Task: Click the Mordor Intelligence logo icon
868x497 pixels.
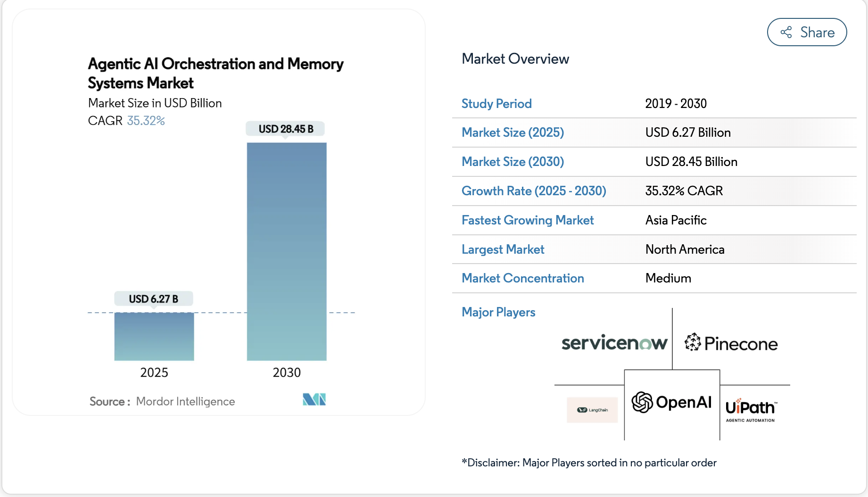Action: coord(313,399)
